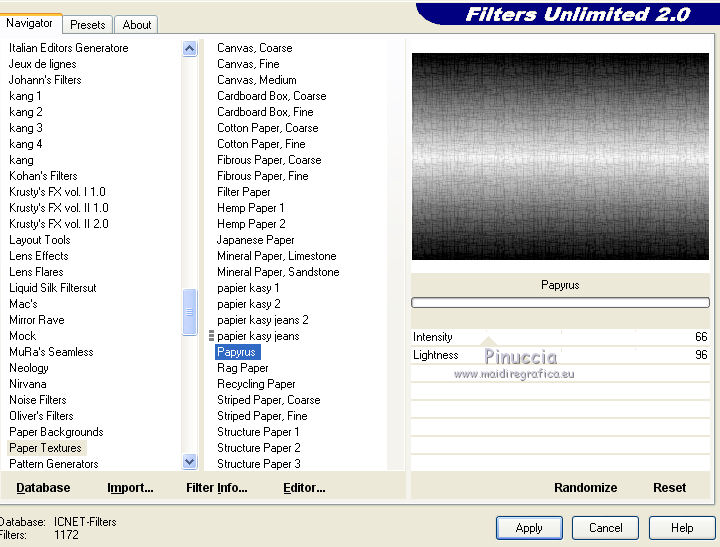The height and width of the screenshot is (547, 720).
Task: Choose the Rag Paper filter
Action: [x=243, y=368]
